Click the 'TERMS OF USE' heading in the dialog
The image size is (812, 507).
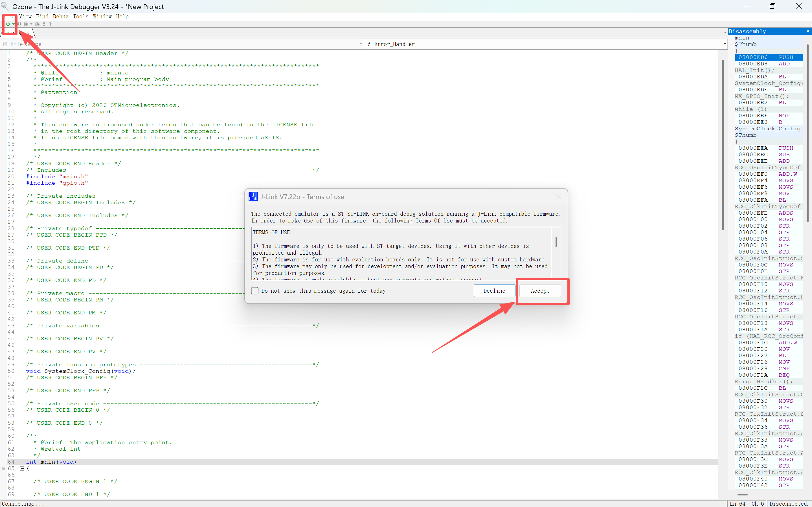pos(271,232)
